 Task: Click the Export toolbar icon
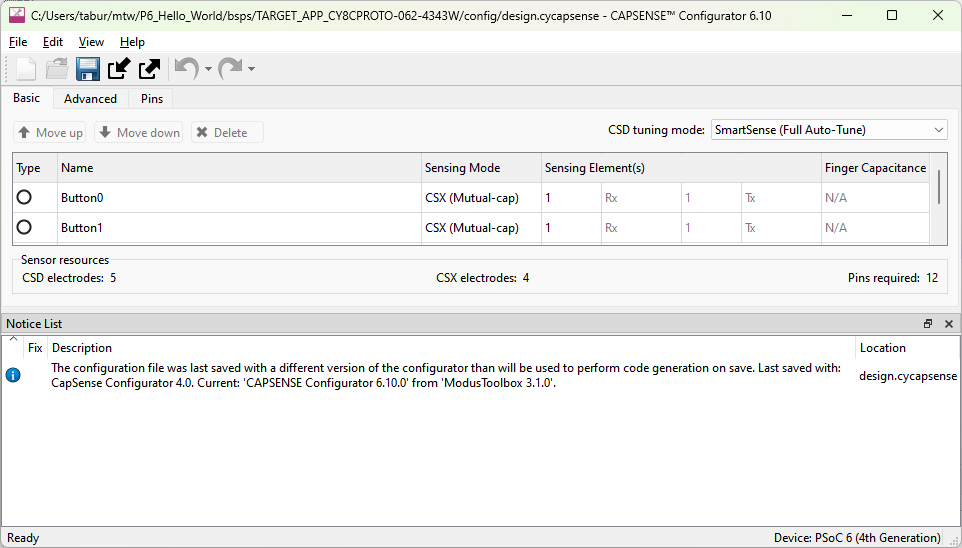149,69
